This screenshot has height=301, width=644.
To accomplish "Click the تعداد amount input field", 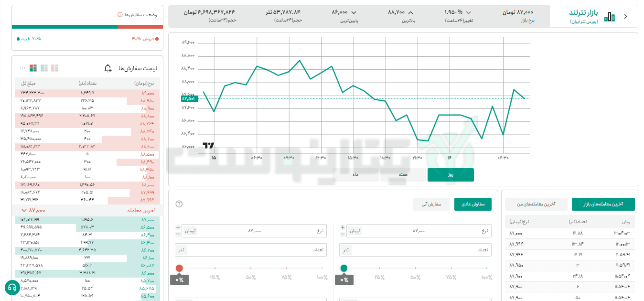I will [x=416, y=249].
